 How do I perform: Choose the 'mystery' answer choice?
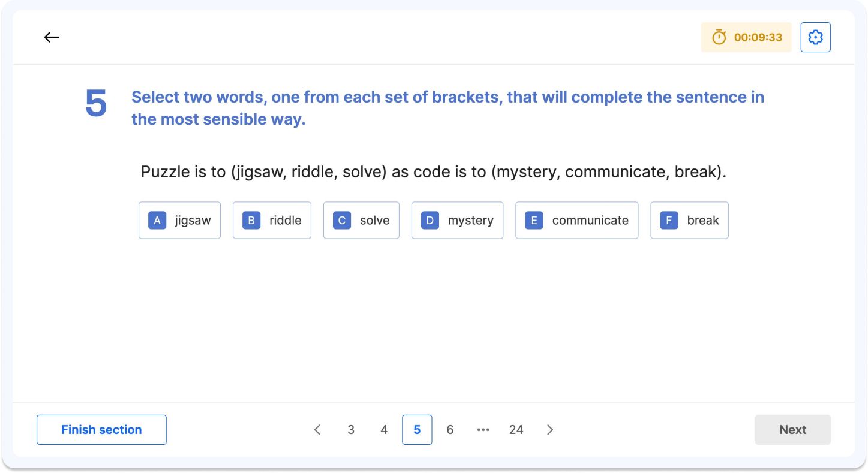click(457, 220)
